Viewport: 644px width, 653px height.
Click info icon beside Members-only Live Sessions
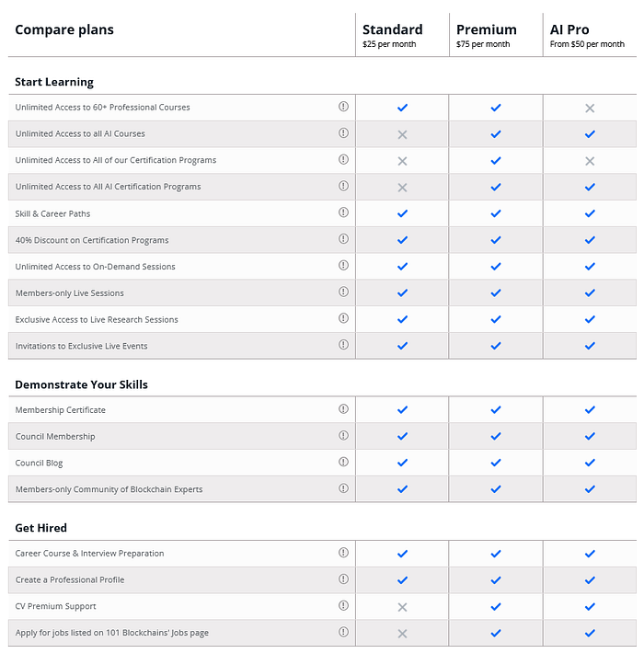coord(343,292)
